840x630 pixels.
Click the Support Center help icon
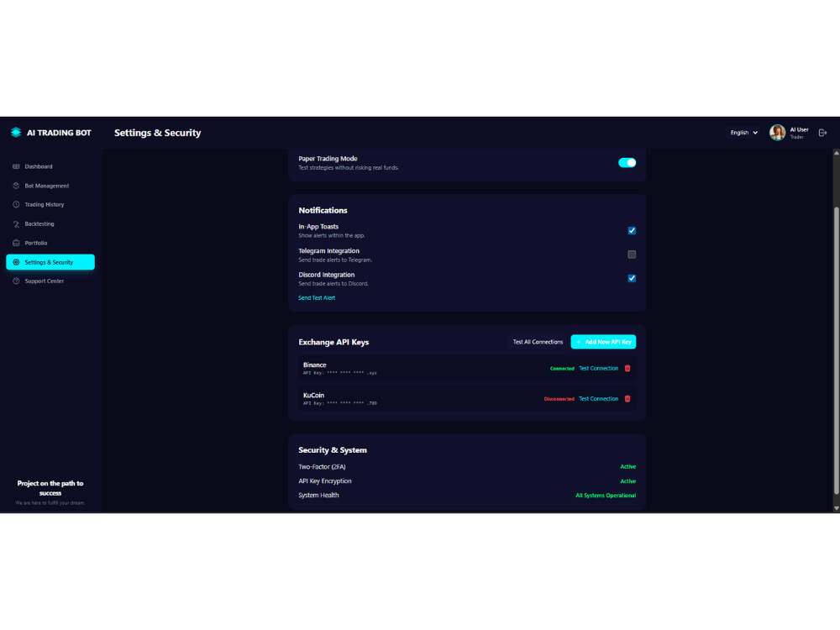(x=16, y=281)
